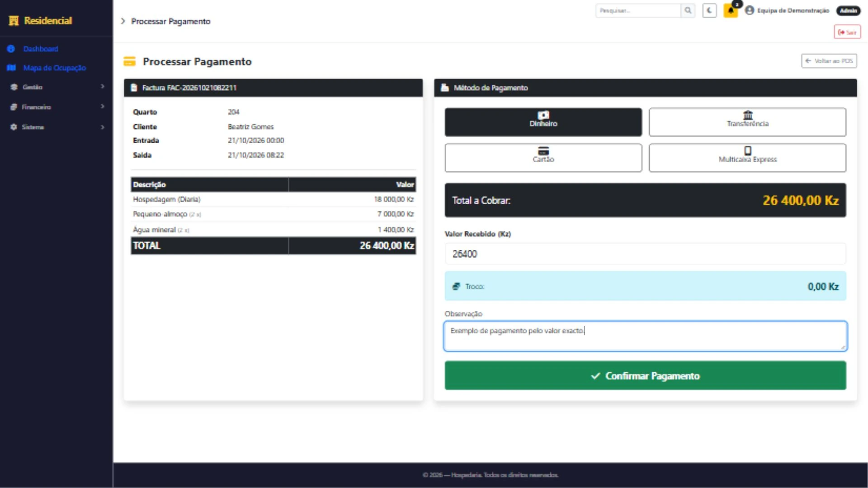
Task: Click the Hospedagem (Diária) row
Action: [x=273, y=199]
